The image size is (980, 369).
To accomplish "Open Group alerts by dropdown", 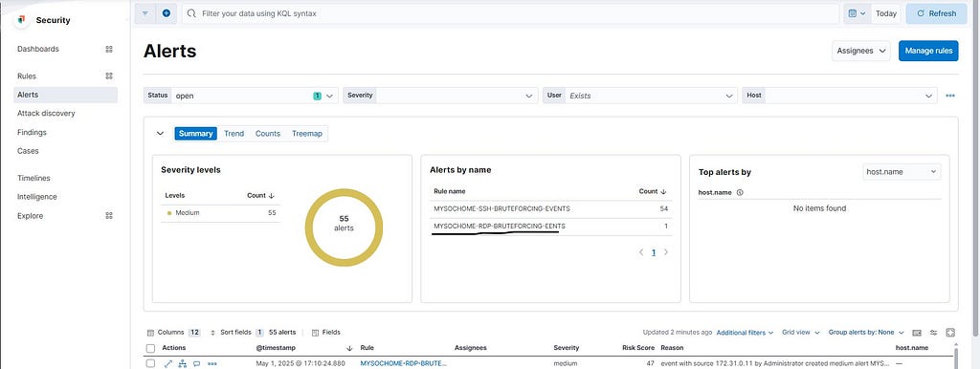I will (865, 333).
